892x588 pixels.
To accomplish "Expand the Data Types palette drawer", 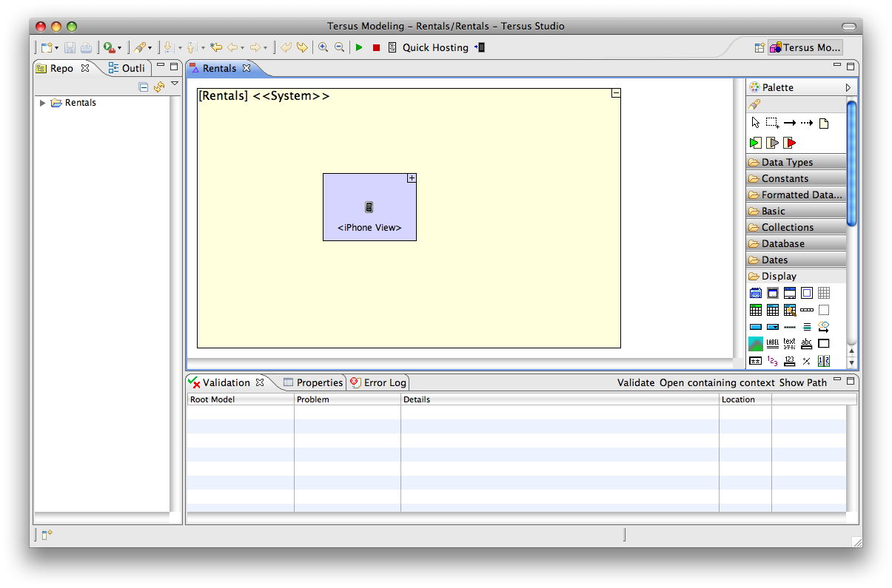I will [796, 162].
